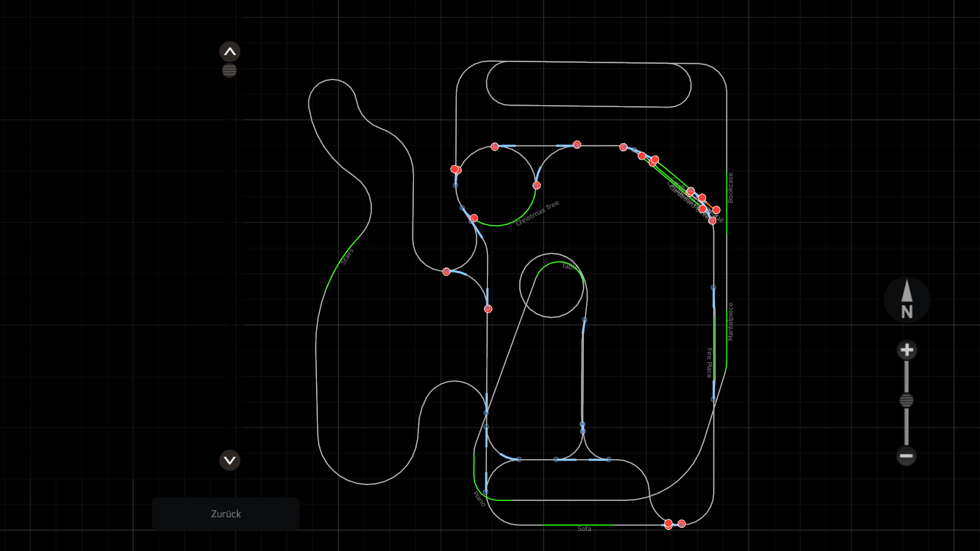Zoom in with the plus button

pyautogui.click(x=906, y=350)
